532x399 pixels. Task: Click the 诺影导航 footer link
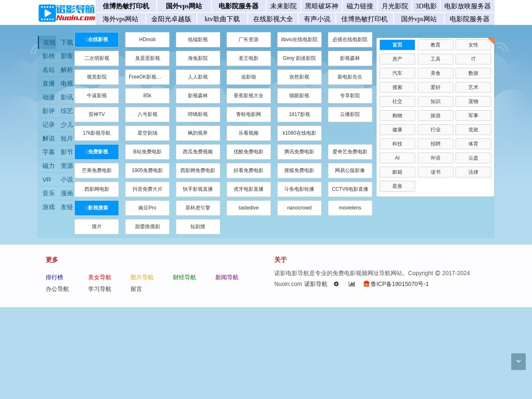316,284
